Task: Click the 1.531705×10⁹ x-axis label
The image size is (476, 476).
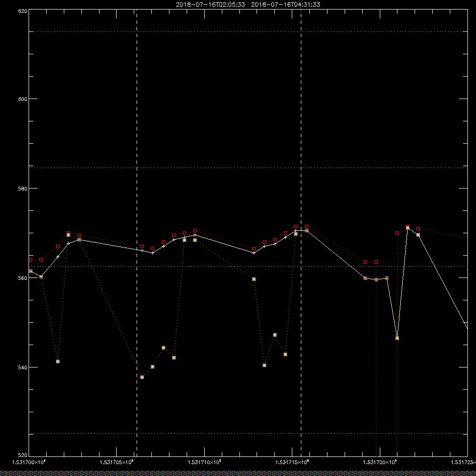Action: click(x=117, y=462)
